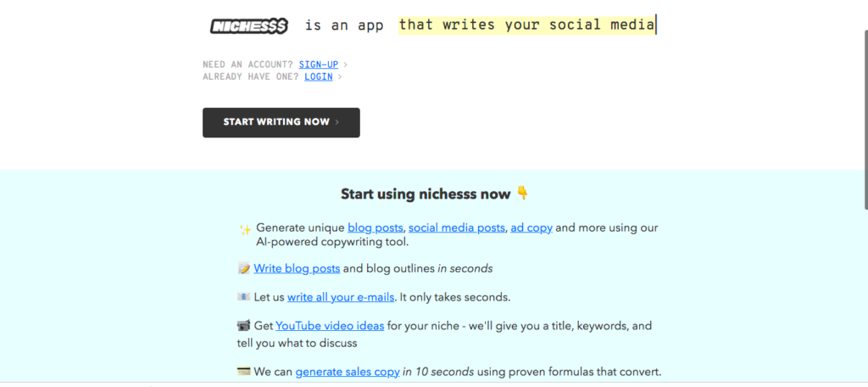Follow the ad copy link
This screenshot has width=868, height=387.
coord(531,228)
